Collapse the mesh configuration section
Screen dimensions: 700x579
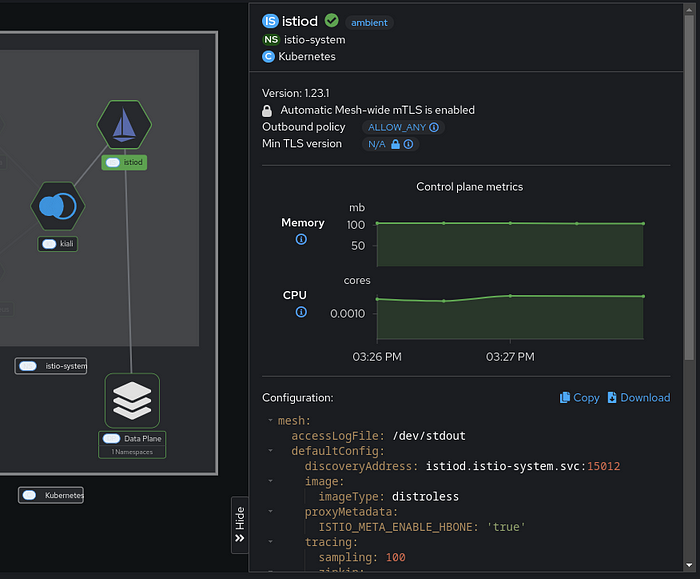(271, 420)
